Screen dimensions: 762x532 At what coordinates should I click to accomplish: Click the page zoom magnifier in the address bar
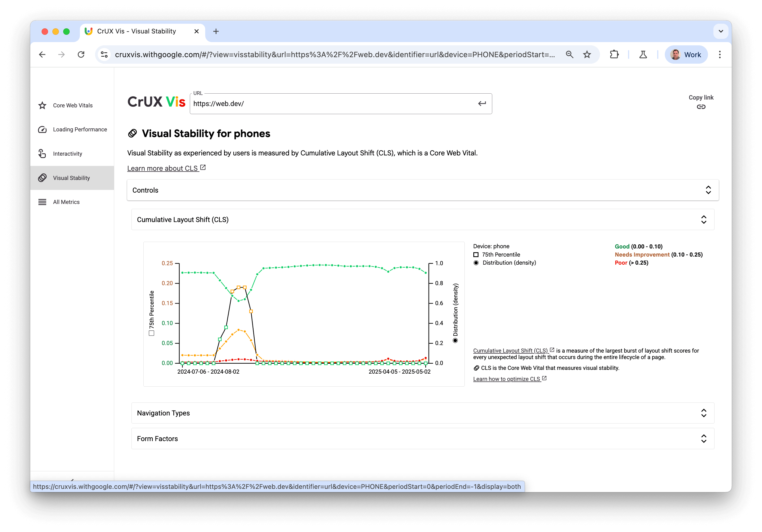point(569,54)
